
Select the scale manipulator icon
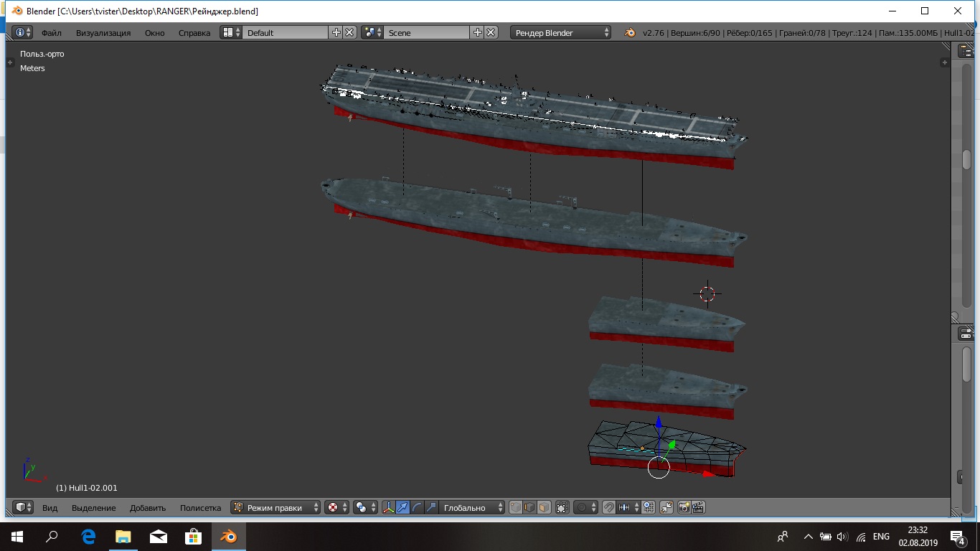coord(430,507)
